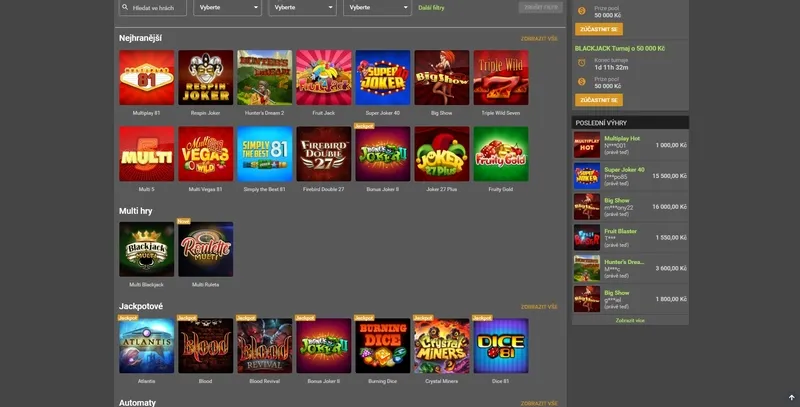Join the Blackjack Turnaj via Zúčastnit se
This screenshot has width=800, height=407.
[x=598, y=100]
